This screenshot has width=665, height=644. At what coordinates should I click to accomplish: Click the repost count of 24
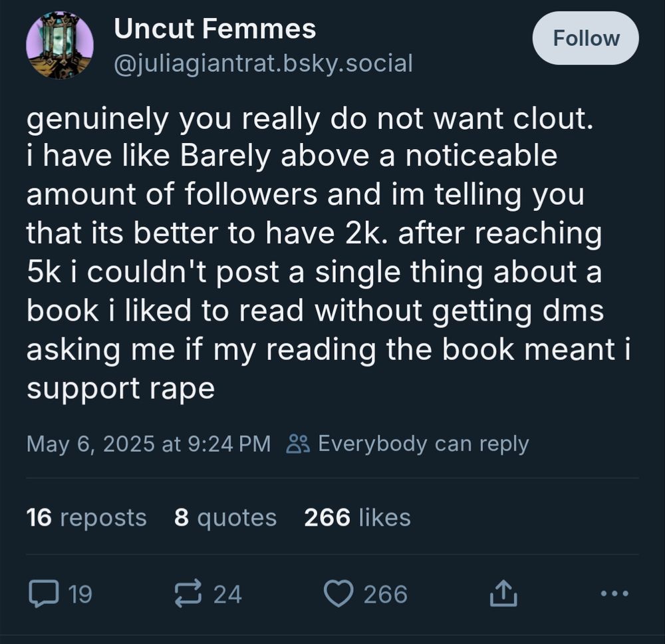(x=227, y=593)
